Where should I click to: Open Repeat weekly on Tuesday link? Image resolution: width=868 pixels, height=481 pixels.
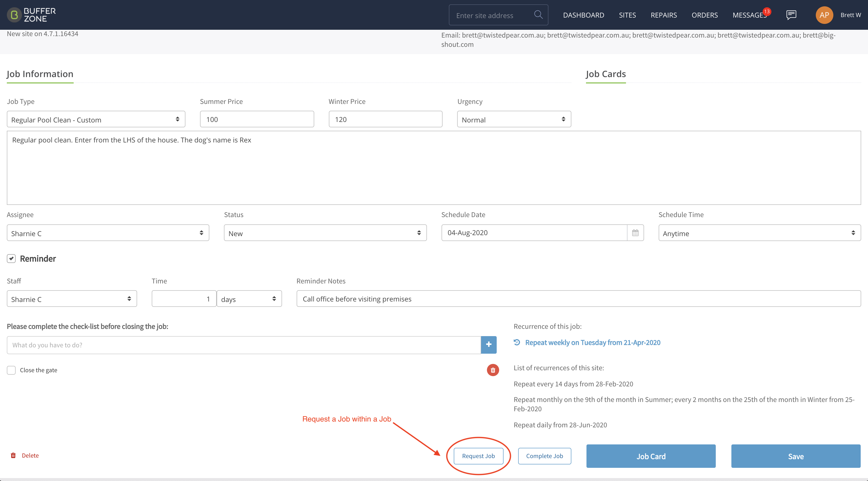tap(593, 342)
